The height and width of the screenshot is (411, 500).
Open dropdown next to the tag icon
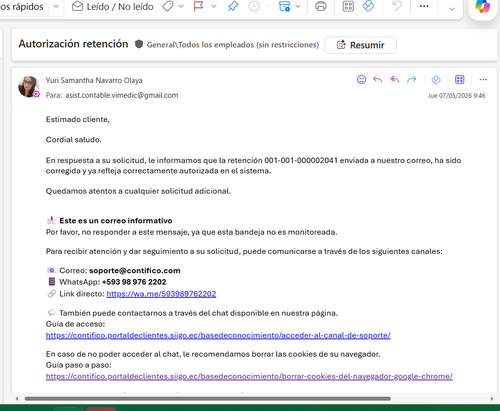[181, 6]
